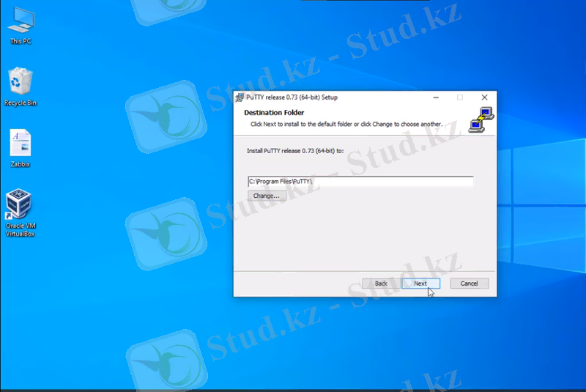Click the PuTTY installer title bar icon
The width and height of the screenshot is (586, 392).
coord(240,97)
